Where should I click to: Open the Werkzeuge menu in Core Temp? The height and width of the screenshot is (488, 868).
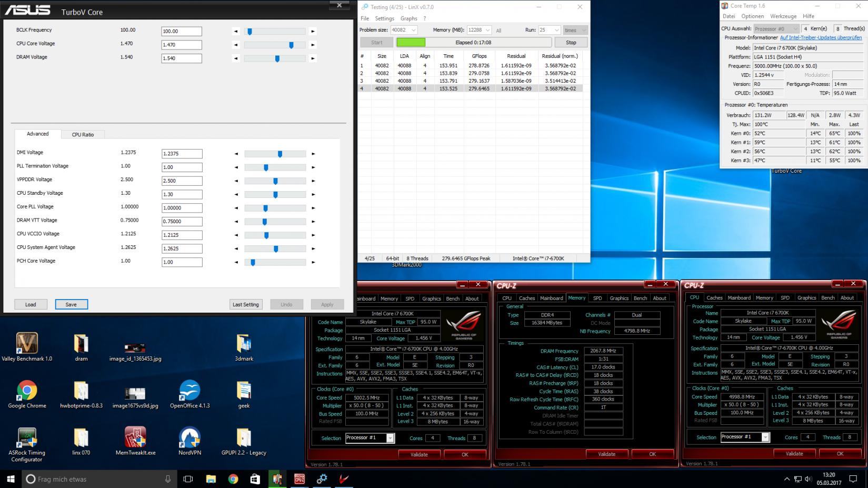(783, 16)
